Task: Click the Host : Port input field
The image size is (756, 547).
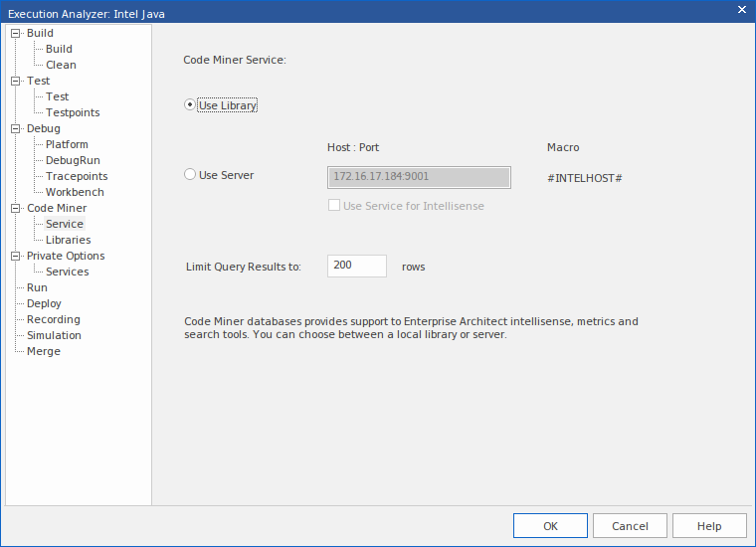Action: [x=419, y=177]
